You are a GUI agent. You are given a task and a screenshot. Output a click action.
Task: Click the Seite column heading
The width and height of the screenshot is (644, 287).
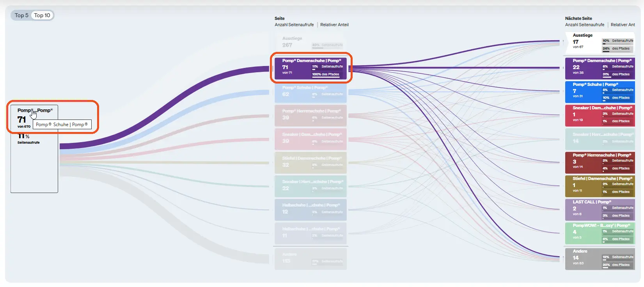pos(280,18)
